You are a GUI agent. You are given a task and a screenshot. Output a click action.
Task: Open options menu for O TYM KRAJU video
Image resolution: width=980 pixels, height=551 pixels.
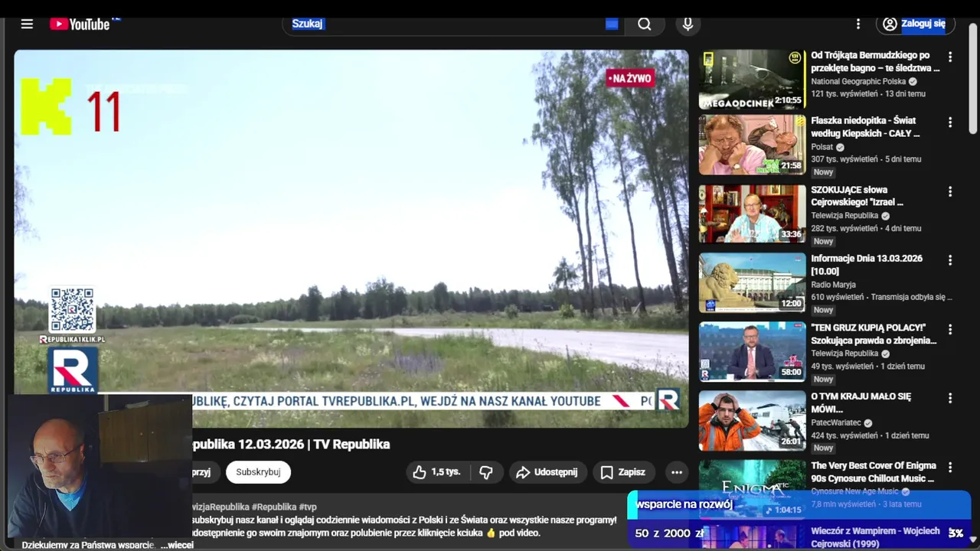coord(950,398)
